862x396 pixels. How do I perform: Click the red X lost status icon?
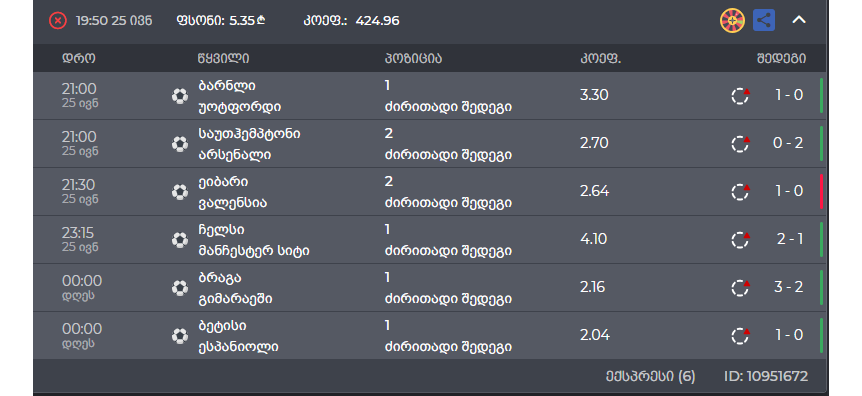coord(58,21)
